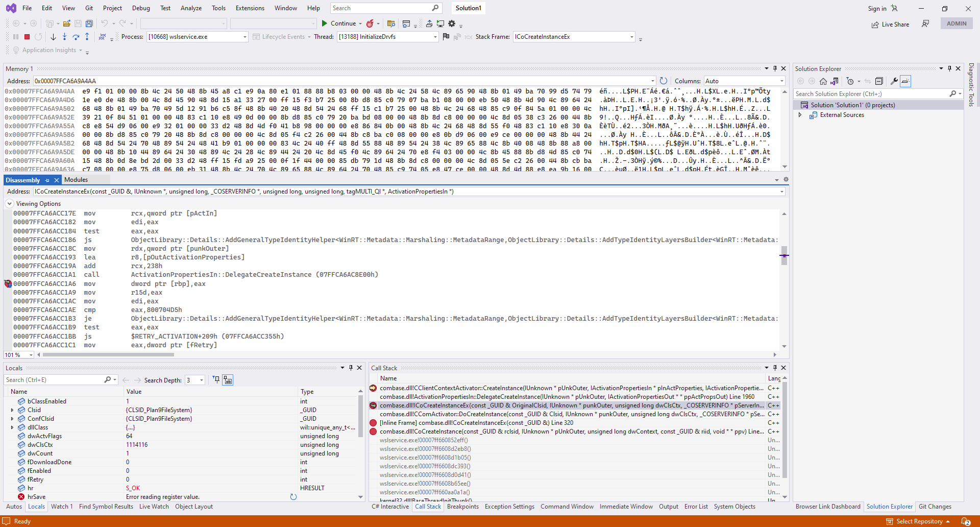The image size is (980, 527).
Task: Pin the Call Stack window
Action: coord(774,368)
